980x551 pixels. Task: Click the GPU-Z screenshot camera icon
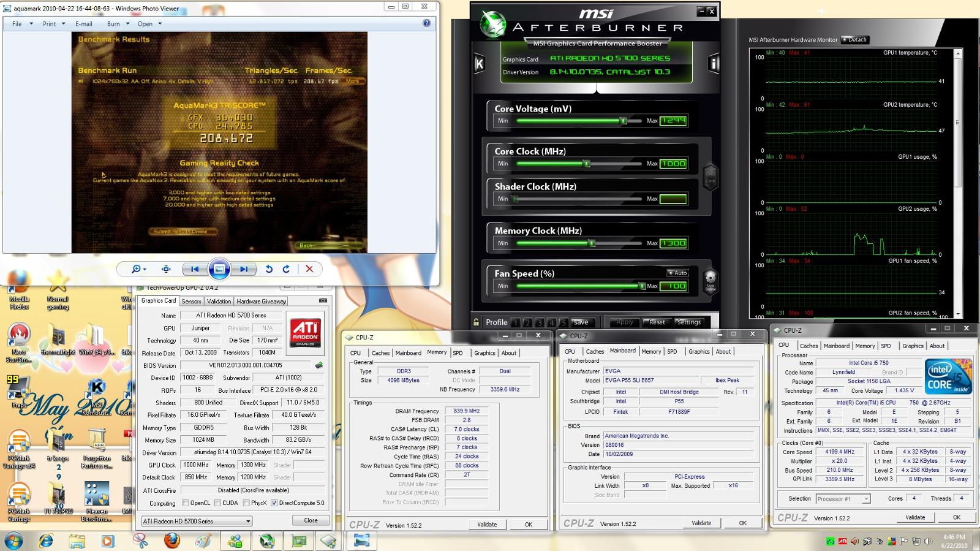pyautogui.click(x=323, y=300)
